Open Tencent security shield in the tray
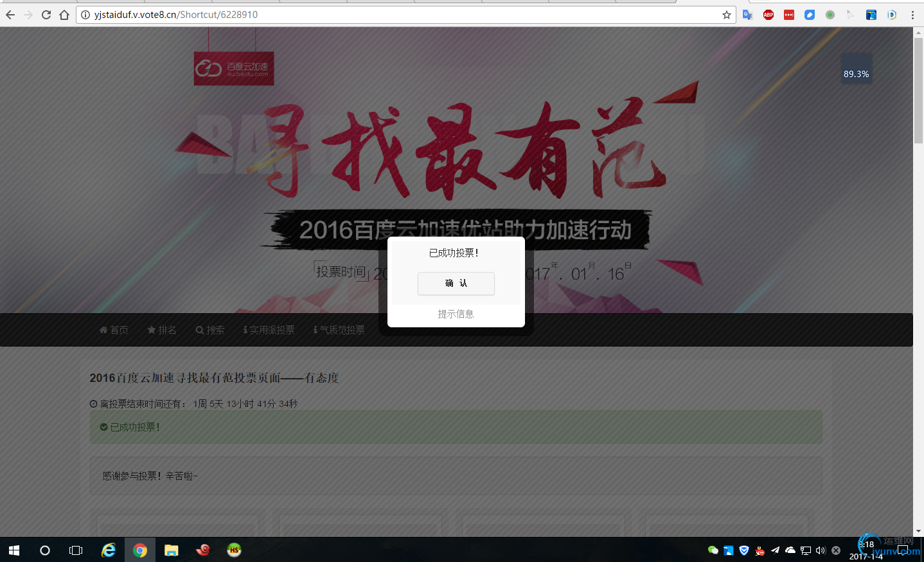The image size is (924, 562). [x=743, y=550]
